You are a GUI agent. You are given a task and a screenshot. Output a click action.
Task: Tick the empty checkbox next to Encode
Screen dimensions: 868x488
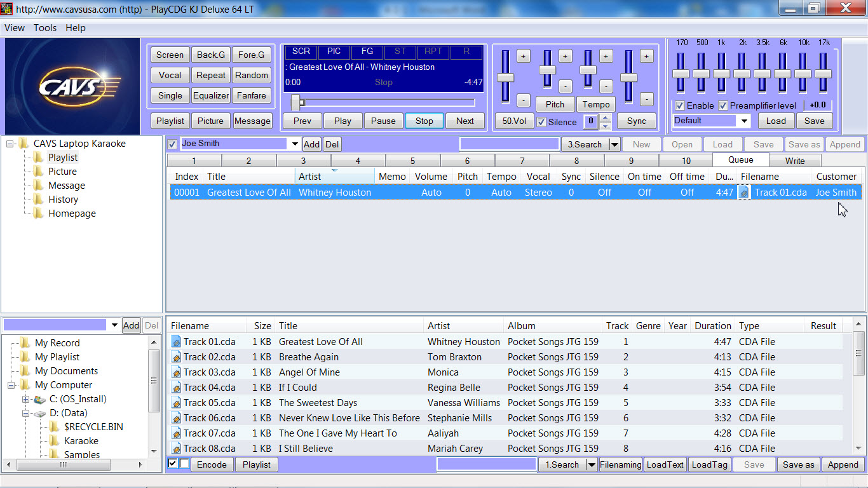point(184,464)
